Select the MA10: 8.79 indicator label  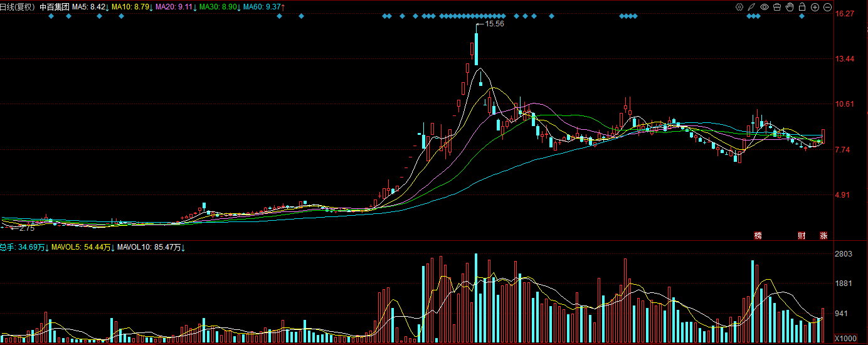[x=132, y=7]
